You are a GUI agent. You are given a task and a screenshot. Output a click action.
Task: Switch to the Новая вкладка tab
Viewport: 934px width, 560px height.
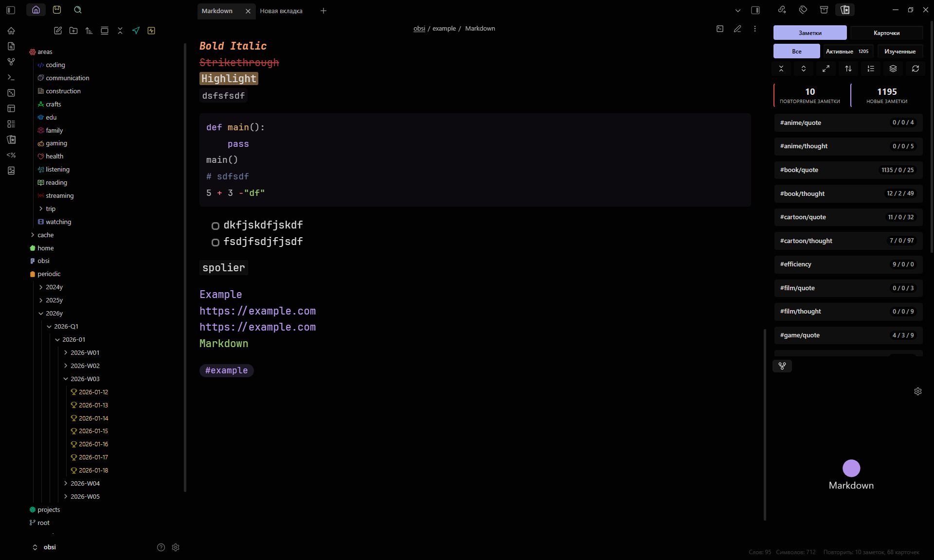pyautogui.click(x=281, y=11)
